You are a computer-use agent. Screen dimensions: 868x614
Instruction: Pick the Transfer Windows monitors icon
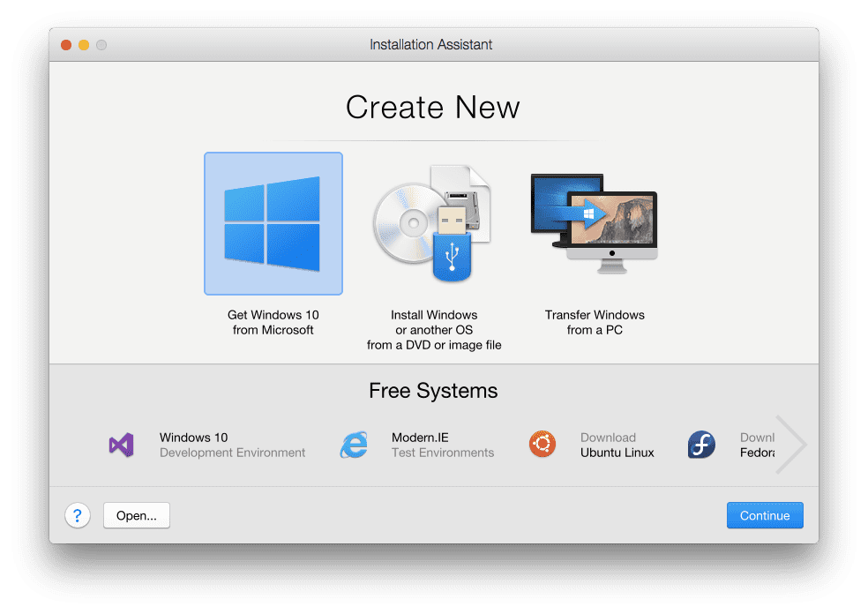pyautogui.click(x=594, y=217)
